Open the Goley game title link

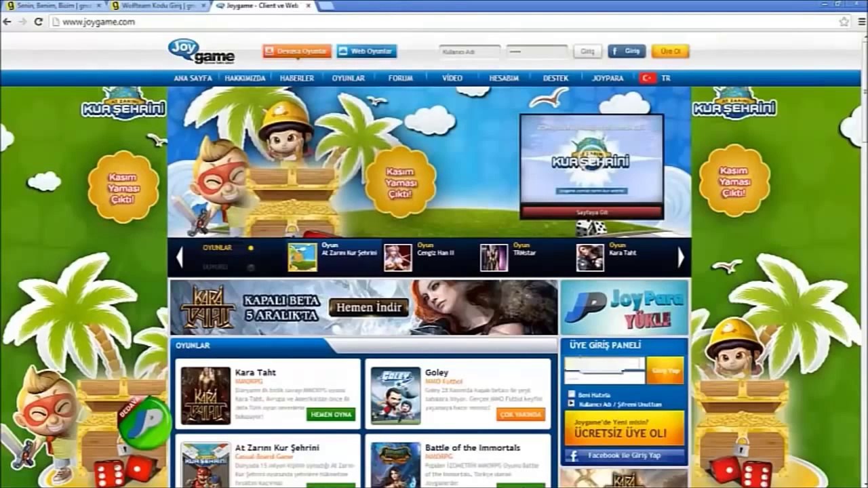pyautogui.click(x=437, y=372)
